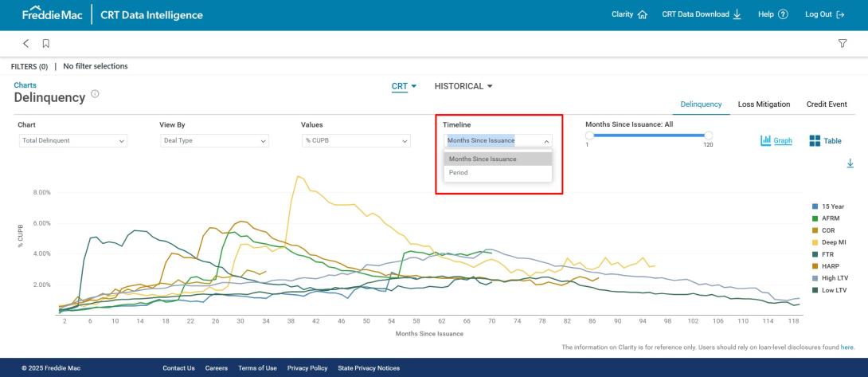
Task: Select Period from the Timeline list
Action: 459,172
